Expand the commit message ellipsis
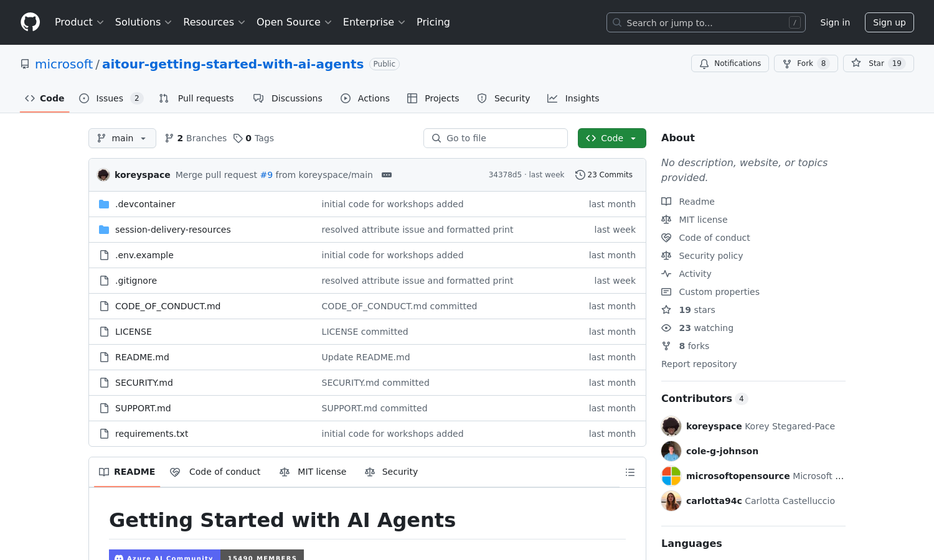This screenshot has width=934, height=560. pyautogui.click(x=387, y=175)
